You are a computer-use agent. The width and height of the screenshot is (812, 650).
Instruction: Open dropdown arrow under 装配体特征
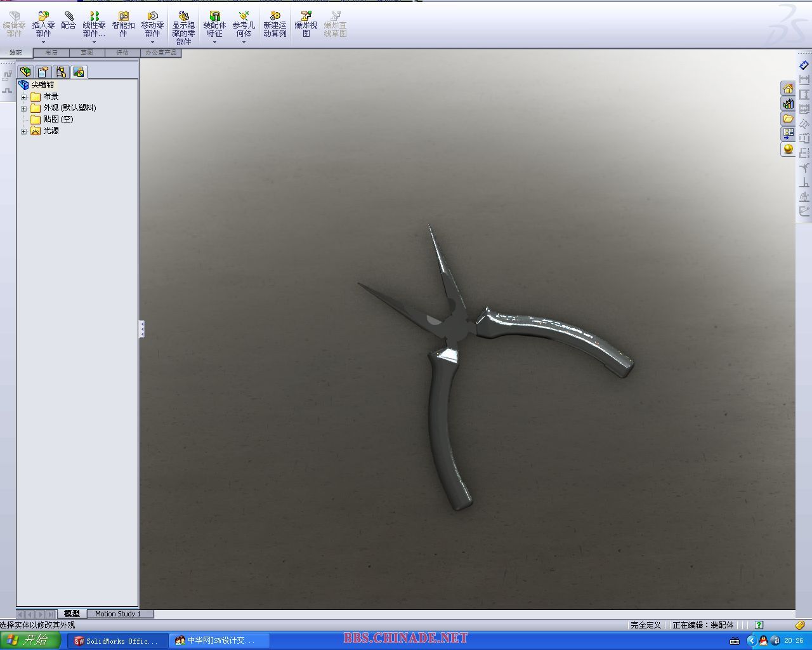pos(214,43)
